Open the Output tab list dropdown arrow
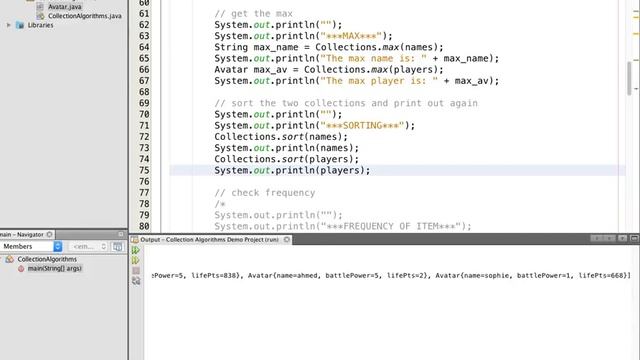The width and height of the screenshot is (640, 360). pyautogui.click(x=622, y=238)
